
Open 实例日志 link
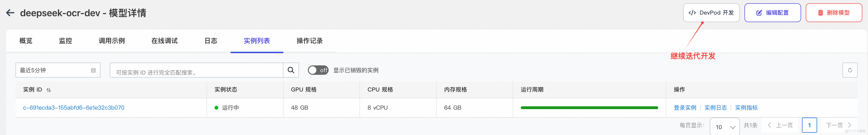[715, 108]
